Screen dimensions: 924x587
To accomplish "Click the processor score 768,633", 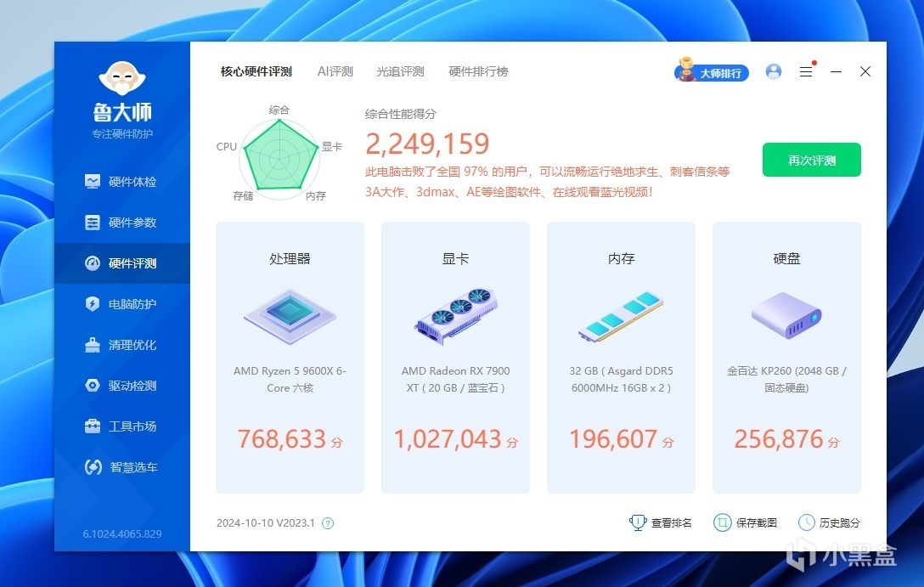I will [x=282, y=439].
